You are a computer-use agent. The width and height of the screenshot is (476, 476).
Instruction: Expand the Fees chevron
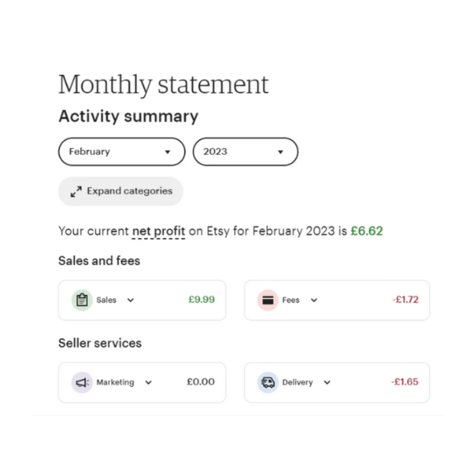(x=314, y=300)
